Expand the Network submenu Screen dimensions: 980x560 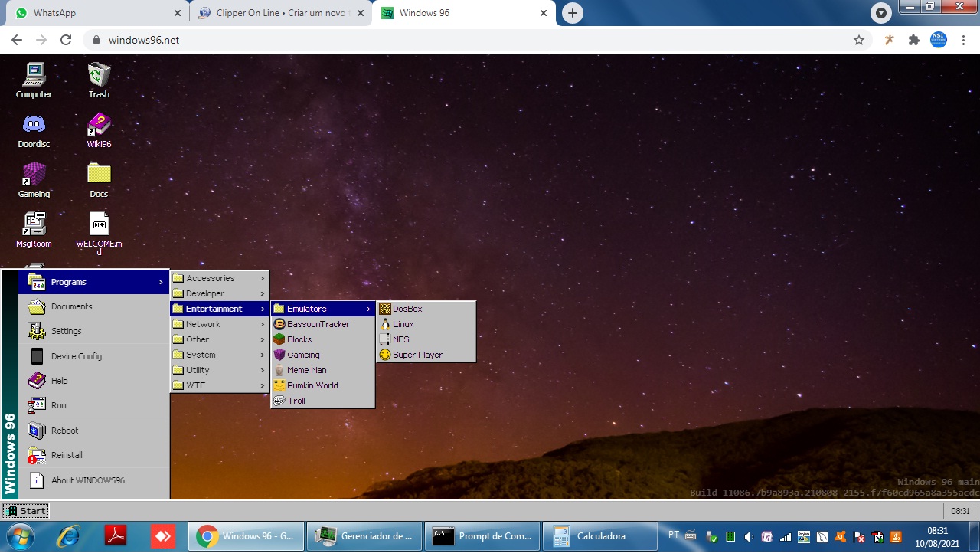(220, 324)
